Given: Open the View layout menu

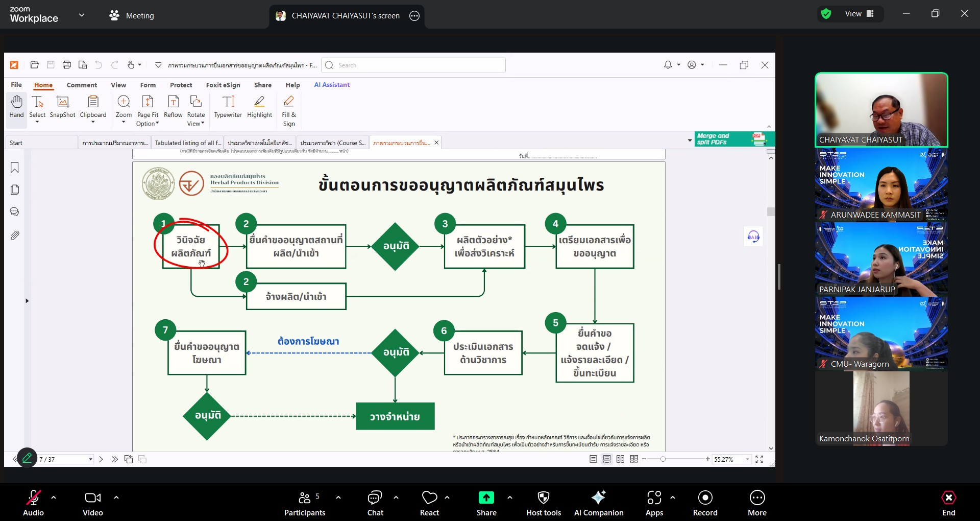Looking at the screenshot, I should point(860,14).
